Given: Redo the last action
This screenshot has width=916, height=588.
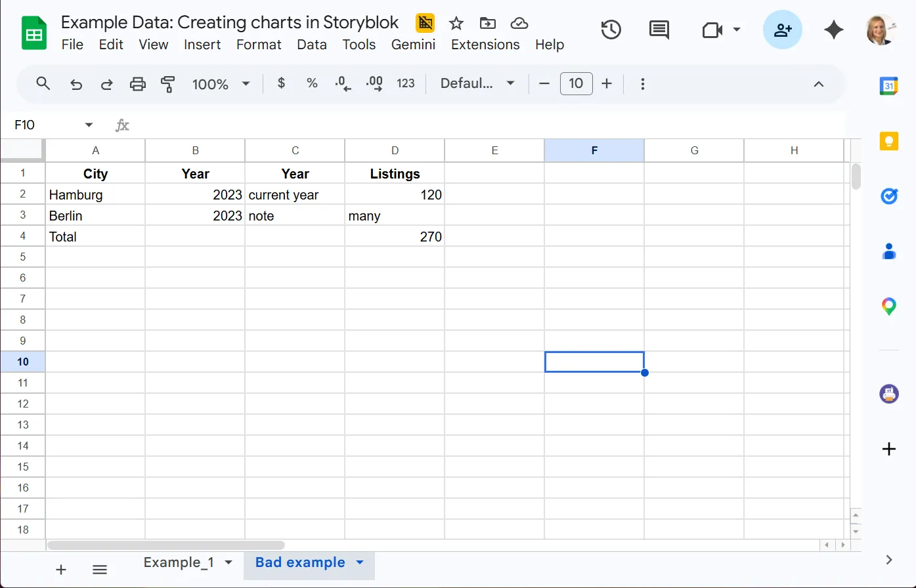Looking at the screenshot, I should tap(106, 84).
